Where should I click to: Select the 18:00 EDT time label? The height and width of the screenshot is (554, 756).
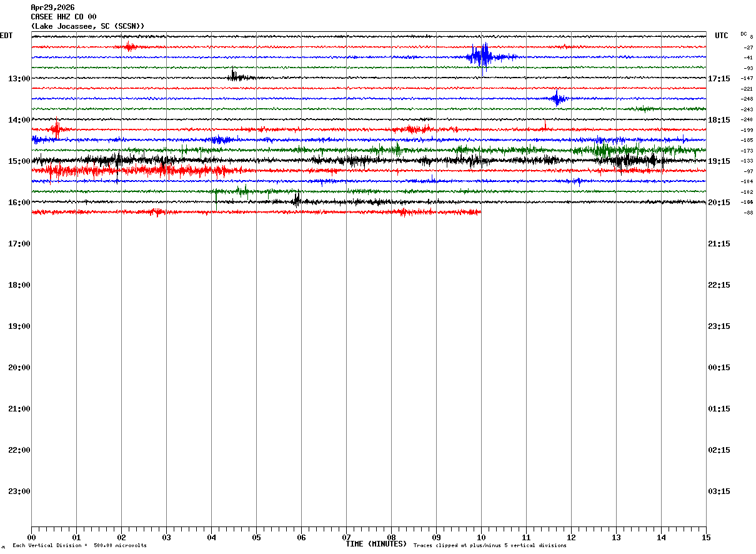coord(19,285)
